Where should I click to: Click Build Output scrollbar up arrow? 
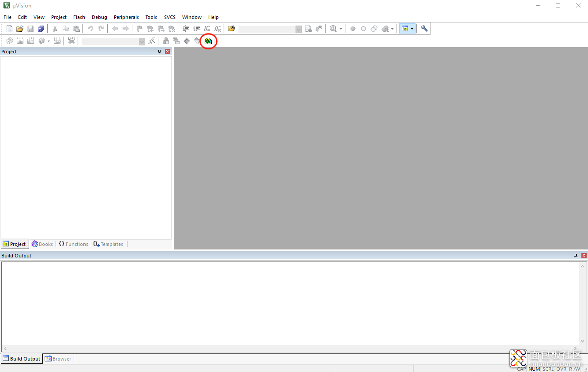click(x=583, y=266)
